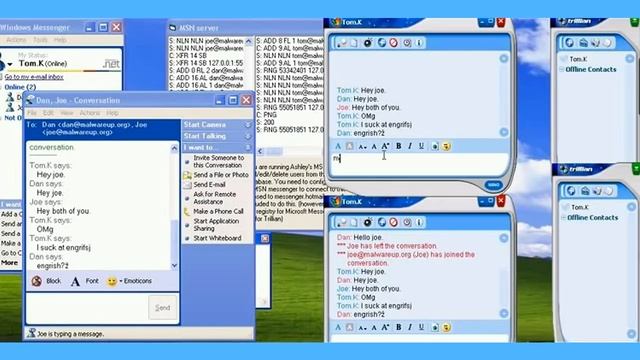Click the globe icon in upper Trillian chat toolbar
This screenshot has width=640, height=360.
point(382,43)
